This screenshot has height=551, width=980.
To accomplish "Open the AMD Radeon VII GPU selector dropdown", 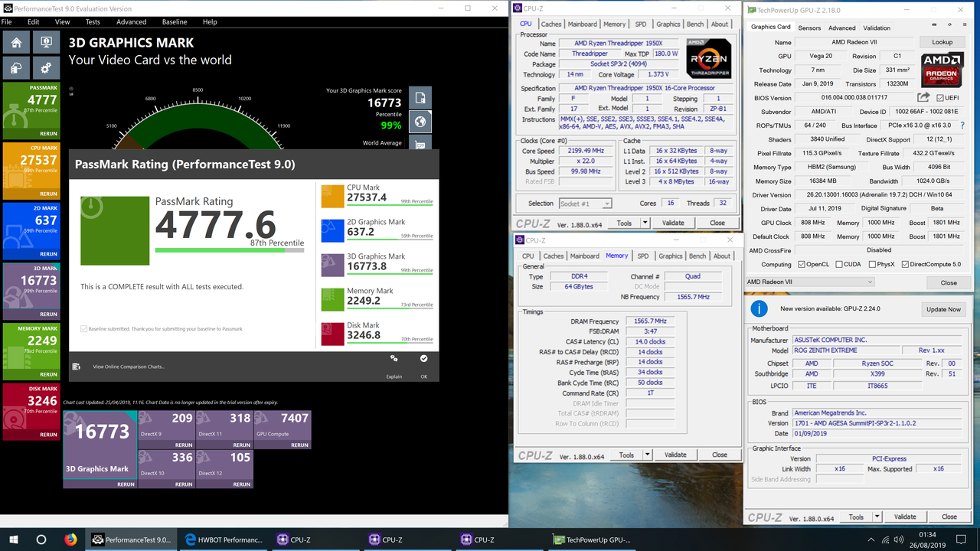I will (x=810, y=282).
